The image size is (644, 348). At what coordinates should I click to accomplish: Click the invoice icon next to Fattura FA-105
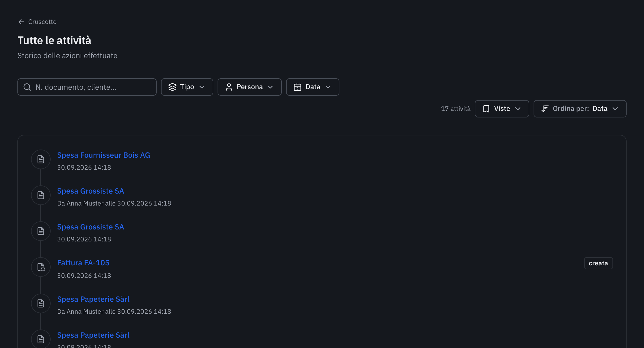coord(41,267)
